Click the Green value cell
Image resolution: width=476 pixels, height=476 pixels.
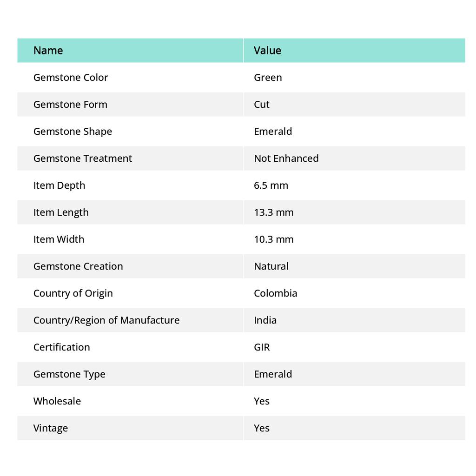[x=268, y=78]
